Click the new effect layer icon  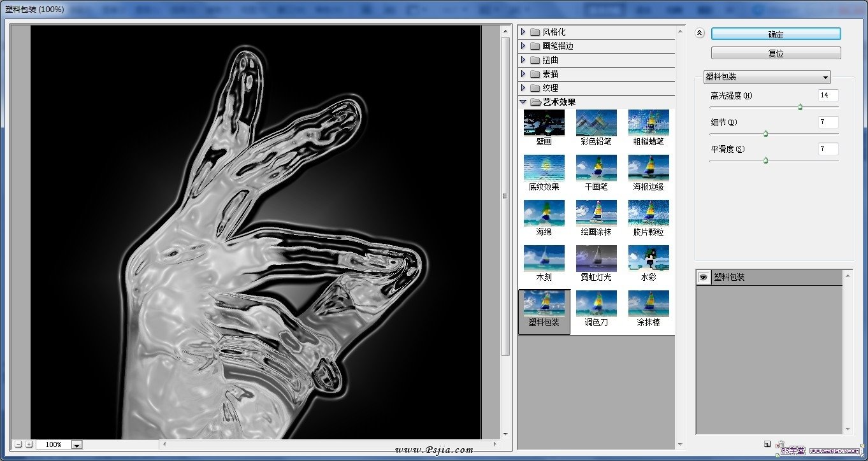coord(768,444)
